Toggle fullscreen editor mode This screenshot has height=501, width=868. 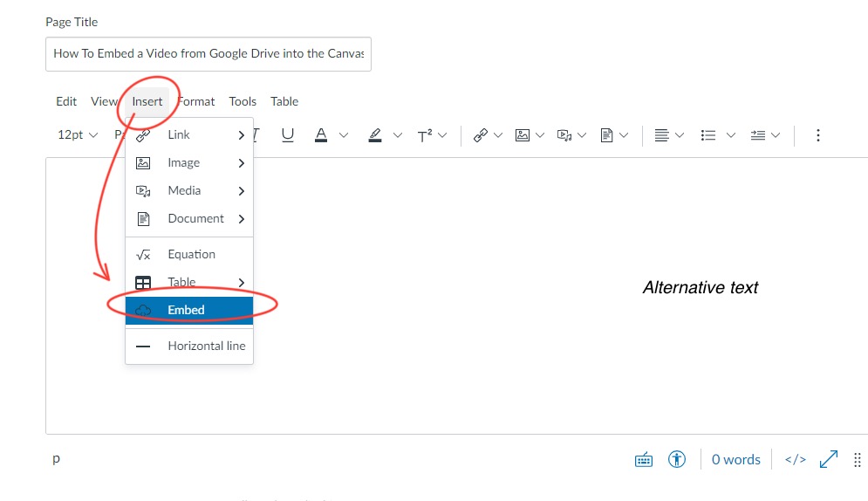pyautogui.click(x=828, y=459)
